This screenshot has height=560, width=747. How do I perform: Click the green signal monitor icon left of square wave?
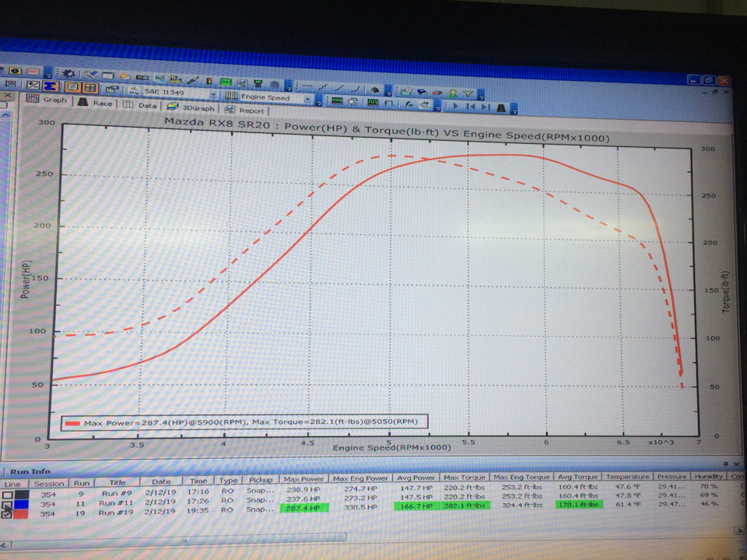373,103
